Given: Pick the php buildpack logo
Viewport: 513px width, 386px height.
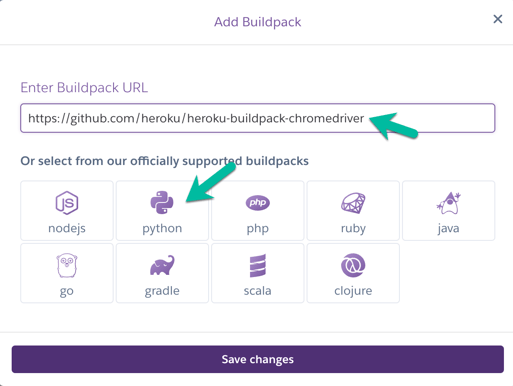Looking at the screenshot, I should (257, 203).
